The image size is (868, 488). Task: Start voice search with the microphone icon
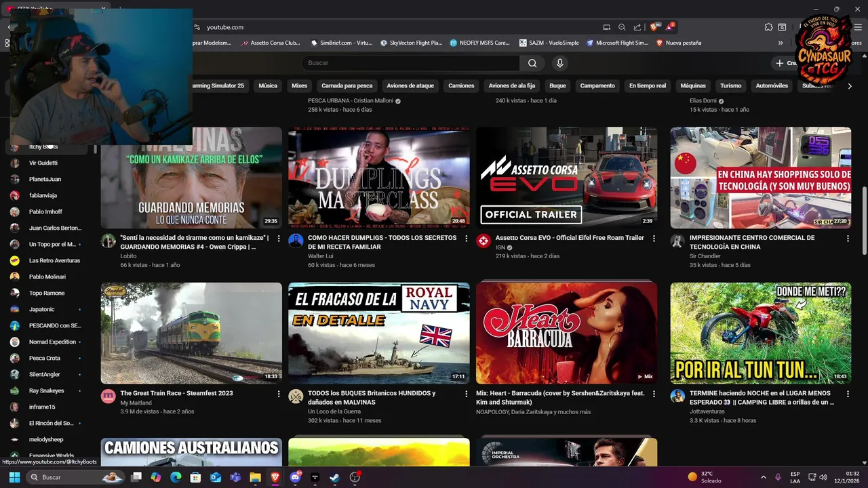[x=559, y=63]
